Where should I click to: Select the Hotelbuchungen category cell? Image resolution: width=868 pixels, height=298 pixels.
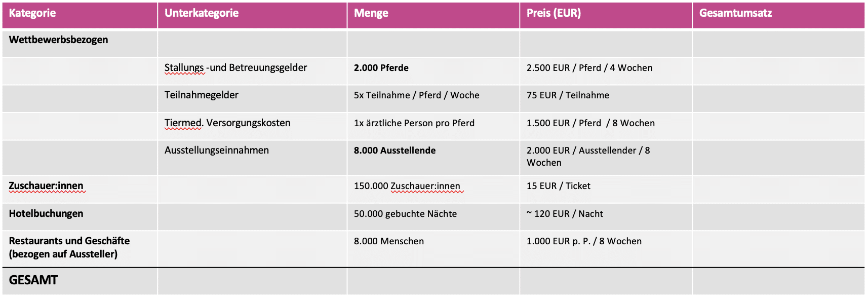click(80, 217)
